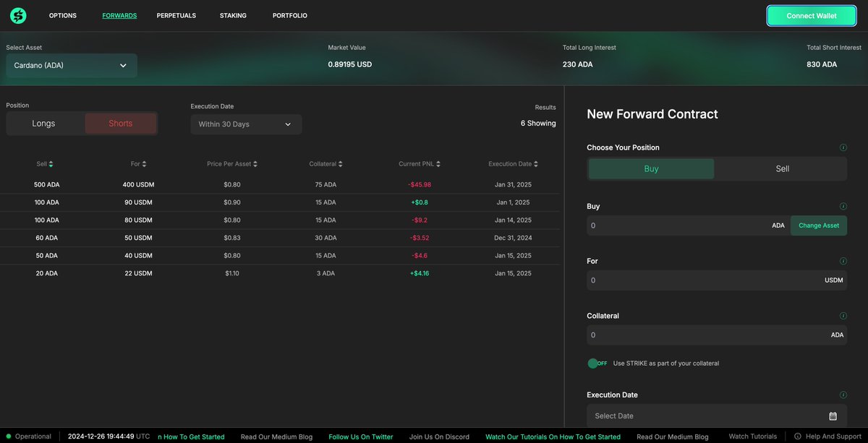Open Cardano (ADA) asset dropdown
This screenshot has height=443, width=868.
72,65
